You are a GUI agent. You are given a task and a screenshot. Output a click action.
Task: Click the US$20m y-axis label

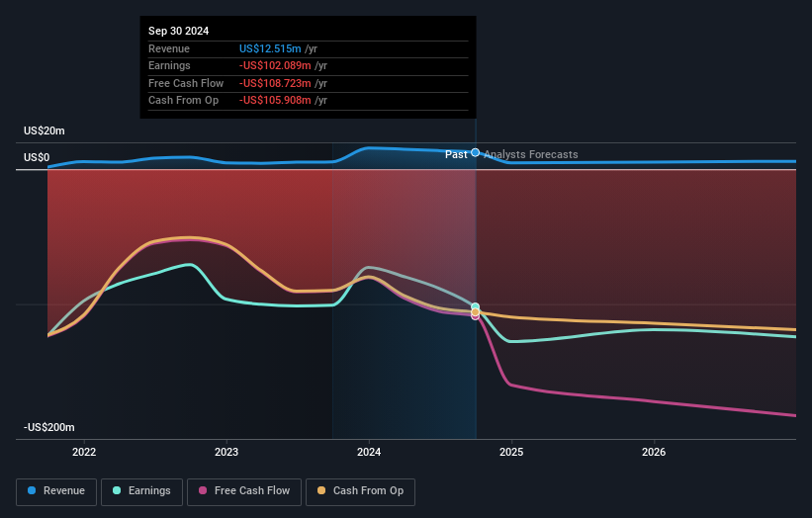click(45, 130)
